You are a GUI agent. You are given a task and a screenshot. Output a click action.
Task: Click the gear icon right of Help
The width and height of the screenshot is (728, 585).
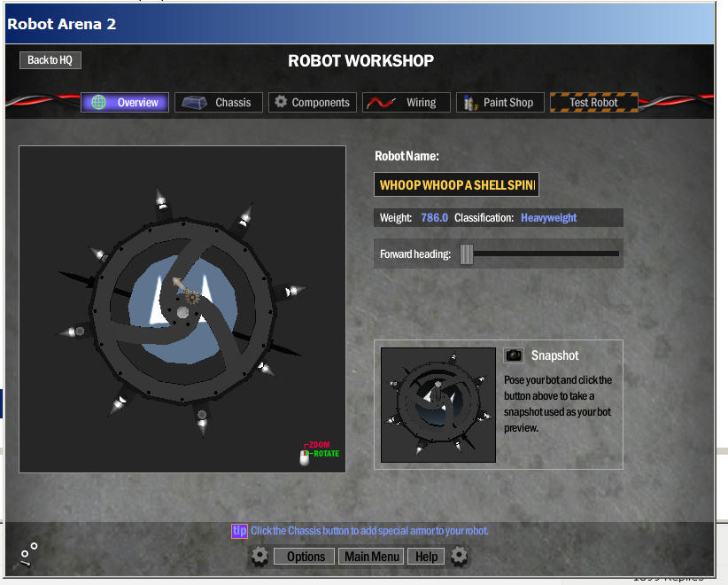(x=459, y=556)
